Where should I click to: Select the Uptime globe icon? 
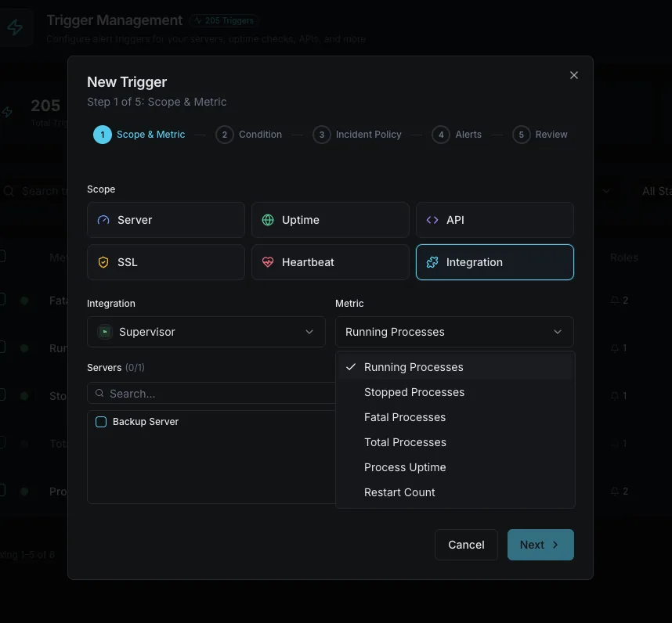coord(268,220)
